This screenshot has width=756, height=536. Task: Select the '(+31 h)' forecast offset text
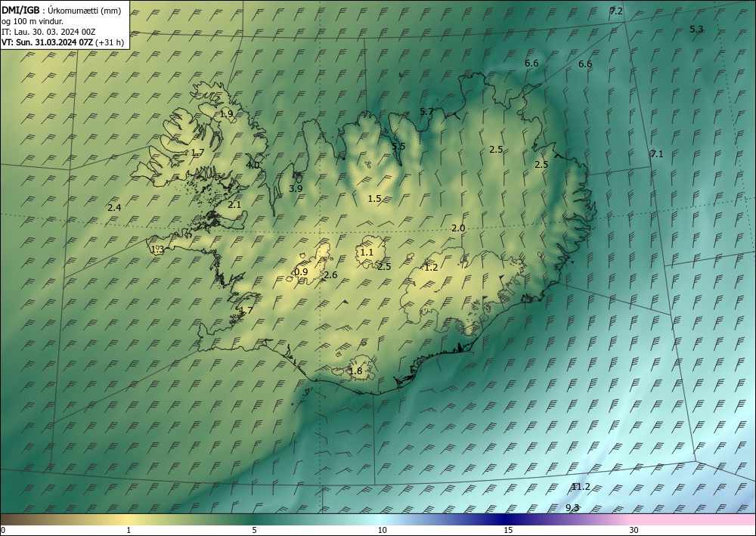click(110, 42)
